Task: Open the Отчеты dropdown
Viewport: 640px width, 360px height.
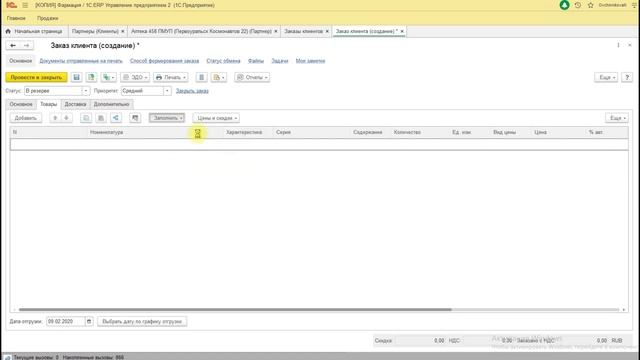Action: click(252, 77)
